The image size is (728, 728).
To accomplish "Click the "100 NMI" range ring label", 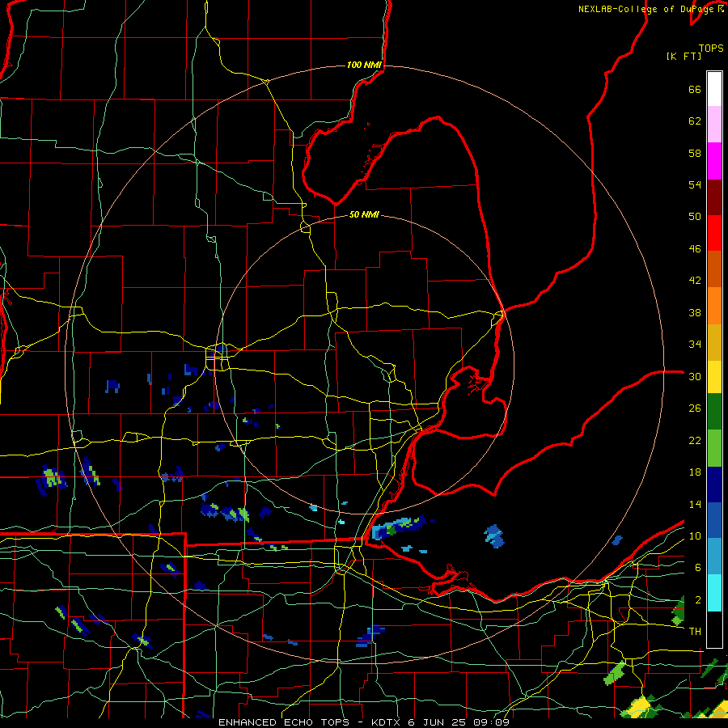I will coord(364,65).
